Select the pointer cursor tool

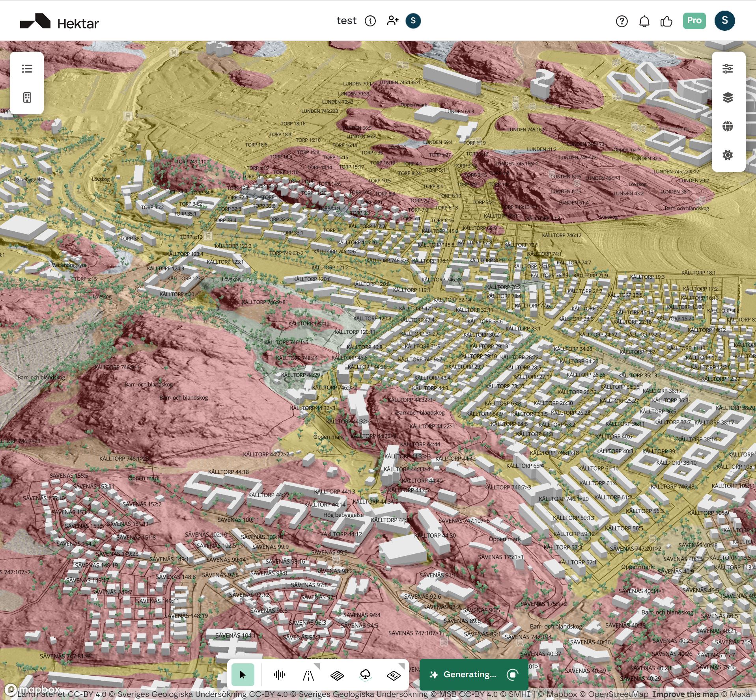tap(243, 675)
